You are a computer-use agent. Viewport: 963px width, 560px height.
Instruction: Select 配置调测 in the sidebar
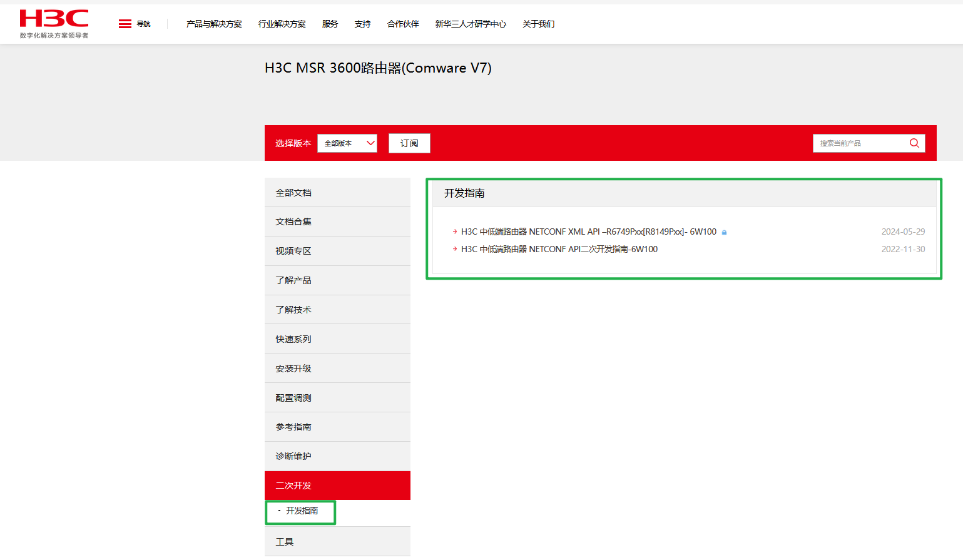click(337, 398)
